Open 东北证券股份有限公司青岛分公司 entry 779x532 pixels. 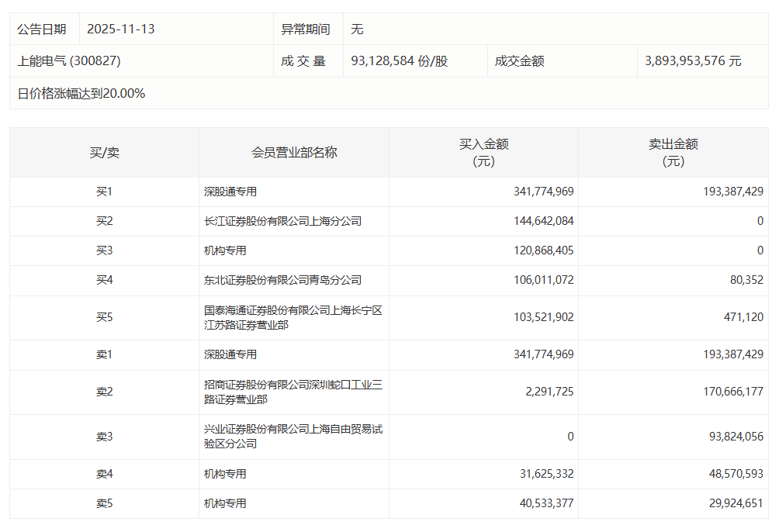point(282,280)
